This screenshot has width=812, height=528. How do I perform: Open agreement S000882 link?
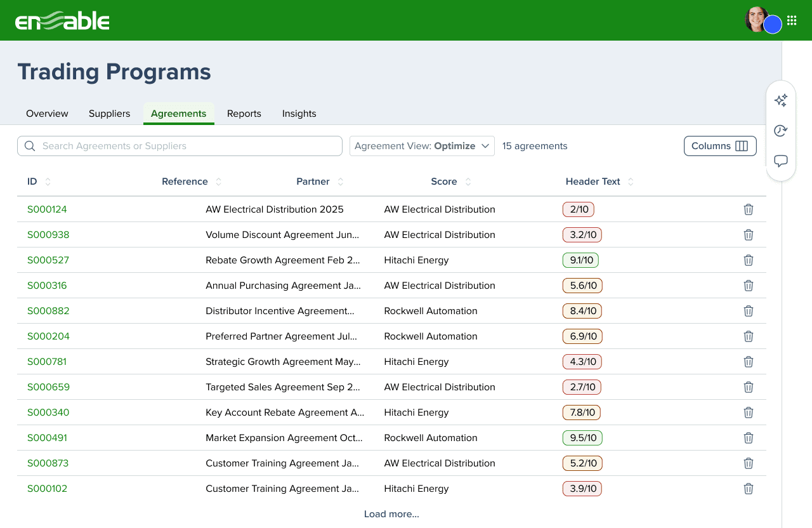click(x=48, y=311)
